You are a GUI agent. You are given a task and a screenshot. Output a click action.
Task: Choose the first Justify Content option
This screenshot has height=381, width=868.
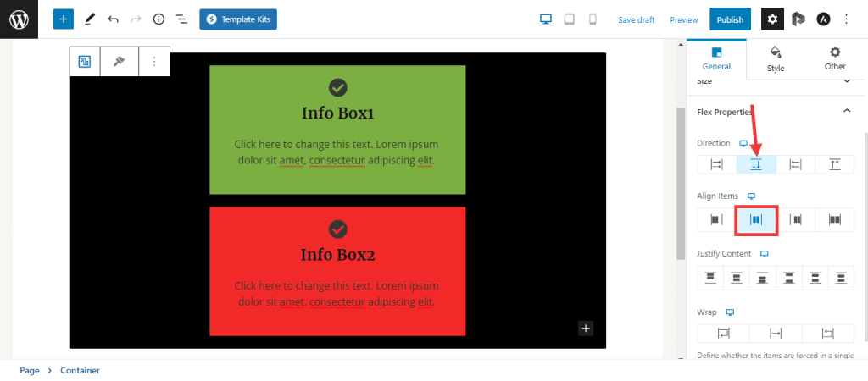710,277
